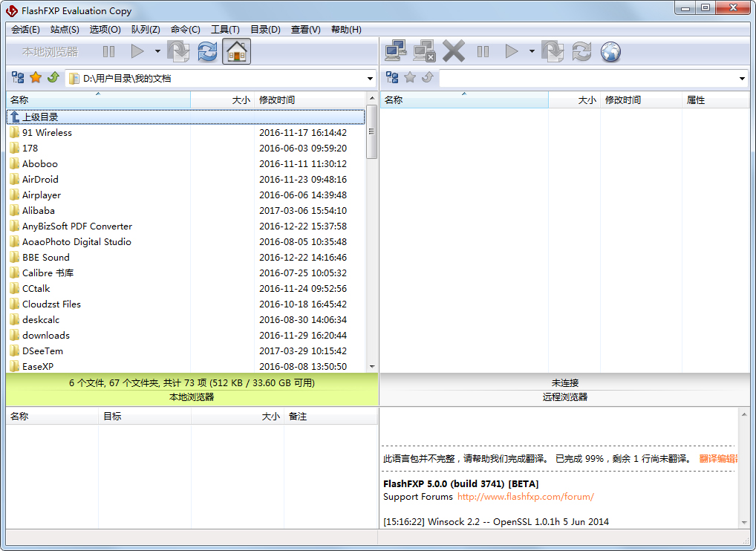Click the remote transfer queue download icon
Image resolution: width=756 pixels, height=551 pixels.
pos(553,51)
